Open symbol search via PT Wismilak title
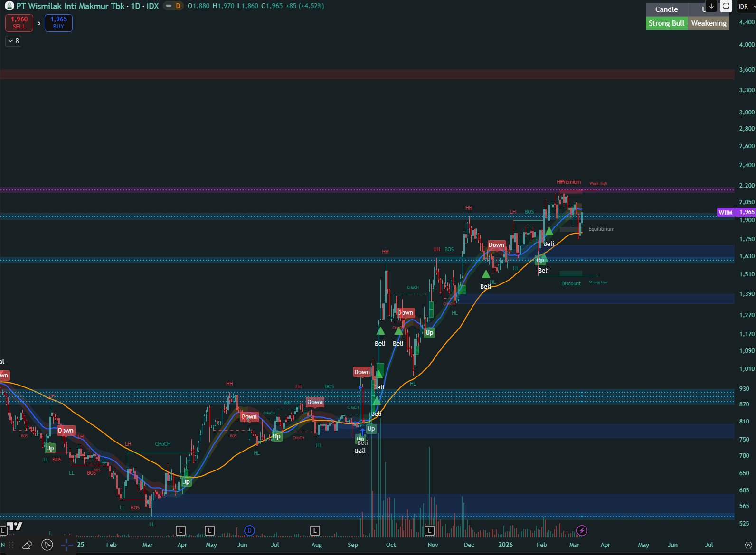 point(70,6)
